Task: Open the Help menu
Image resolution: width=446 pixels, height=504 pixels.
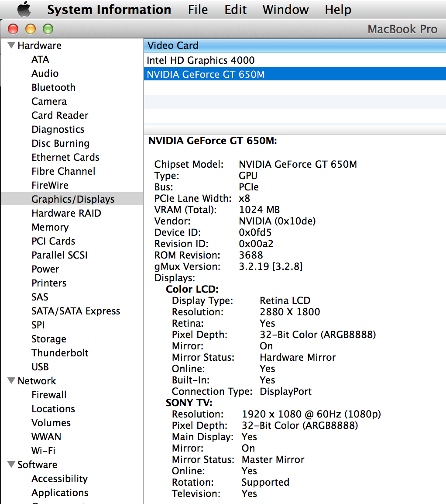Action: [x=338, y=10]
